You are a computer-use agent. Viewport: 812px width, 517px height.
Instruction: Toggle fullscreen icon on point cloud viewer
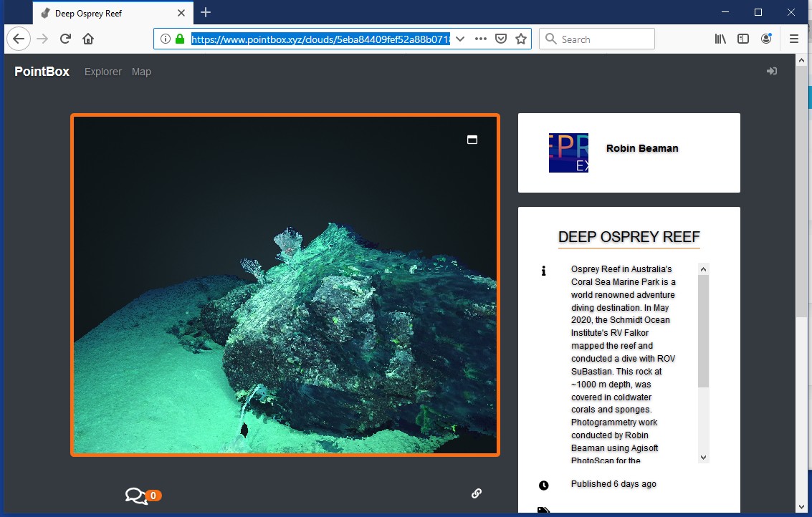472,140
